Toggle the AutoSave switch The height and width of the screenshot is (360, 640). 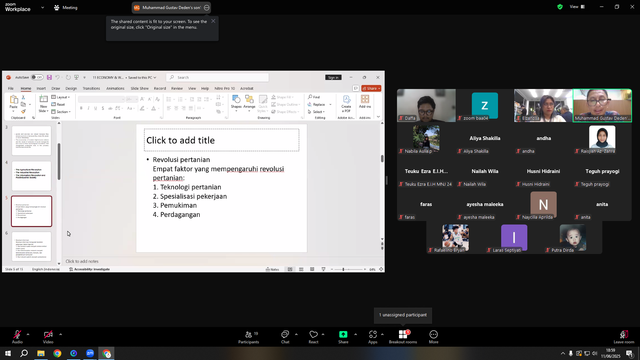tap(37, 77)
